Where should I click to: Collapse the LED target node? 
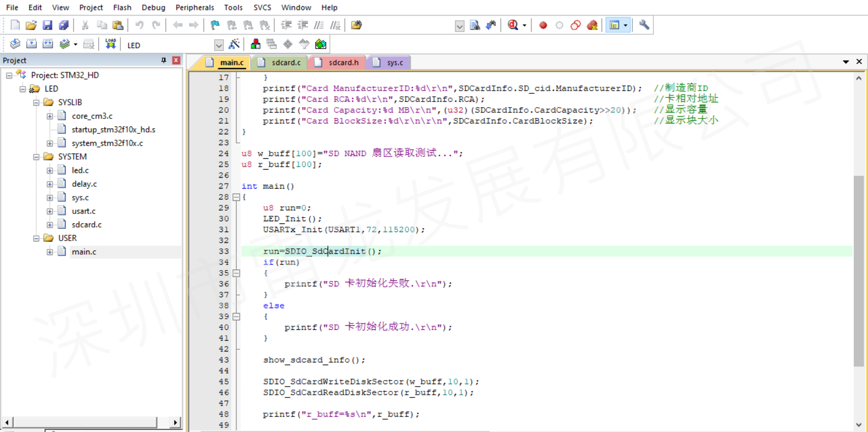23,89
